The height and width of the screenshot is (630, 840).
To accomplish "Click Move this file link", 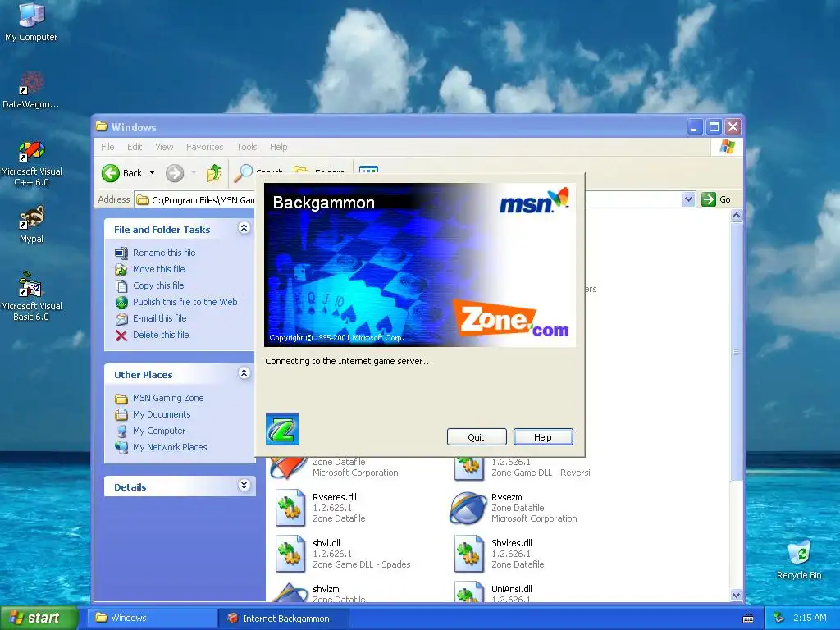I will point(158,269).
